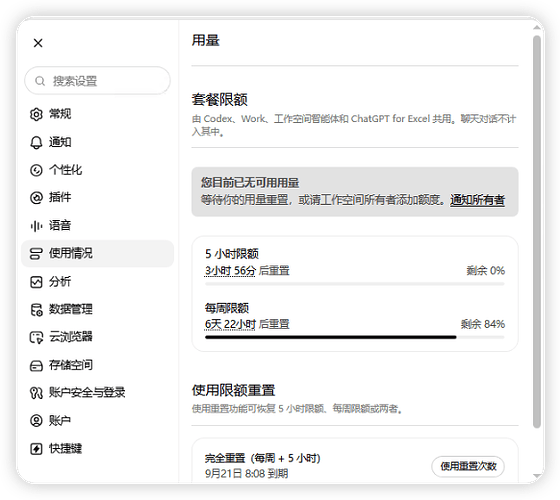Screen dimensions: 560x500
Task: Switch to the 使用情况 menu item
Action: coord(98,254)
